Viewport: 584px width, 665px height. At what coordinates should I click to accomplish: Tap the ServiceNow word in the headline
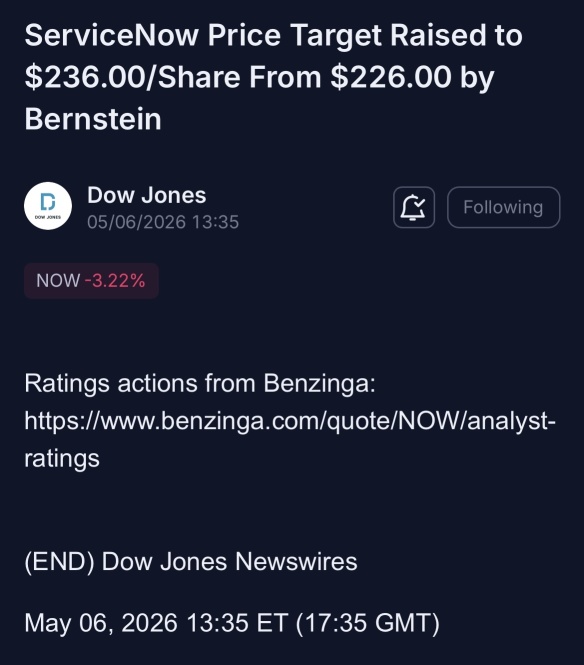[112, 35]
